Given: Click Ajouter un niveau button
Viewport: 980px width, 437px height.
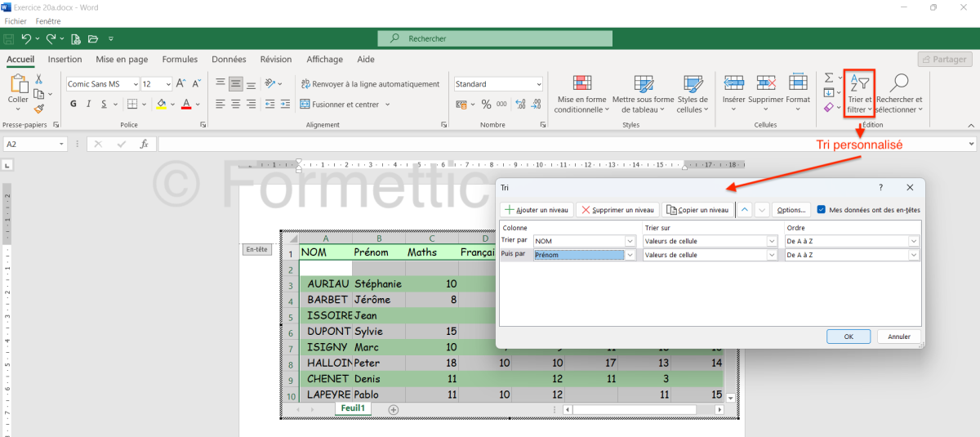Looking at the screenshot, I should (x=537, y=210).
